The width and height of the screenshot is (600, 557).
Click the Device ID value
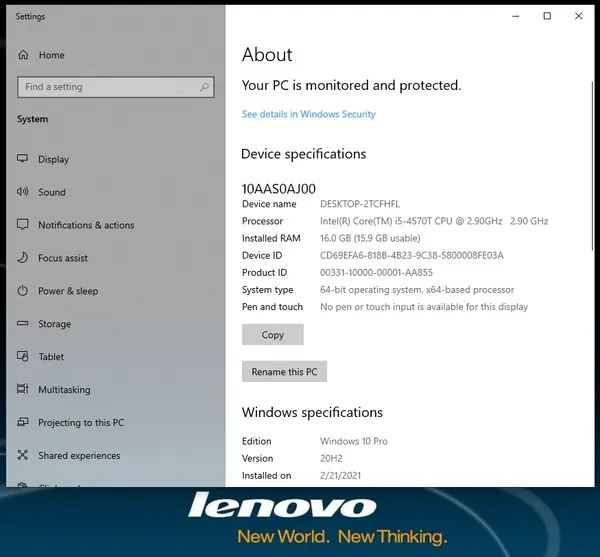(x=412, y=256)
